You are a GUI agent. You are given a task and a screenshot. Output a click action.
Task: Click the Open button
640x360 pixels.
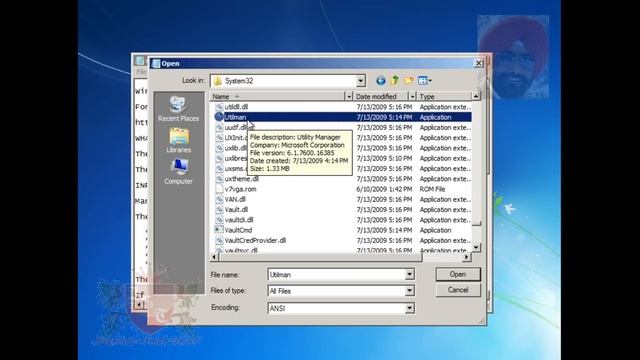click(x=458, y=274)
